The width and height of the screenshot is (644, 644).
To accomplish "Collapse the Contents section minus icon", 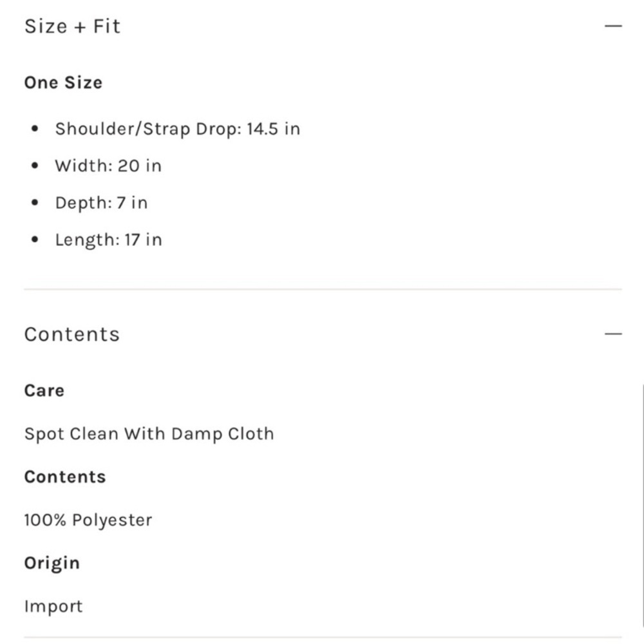I will [613, 334].
